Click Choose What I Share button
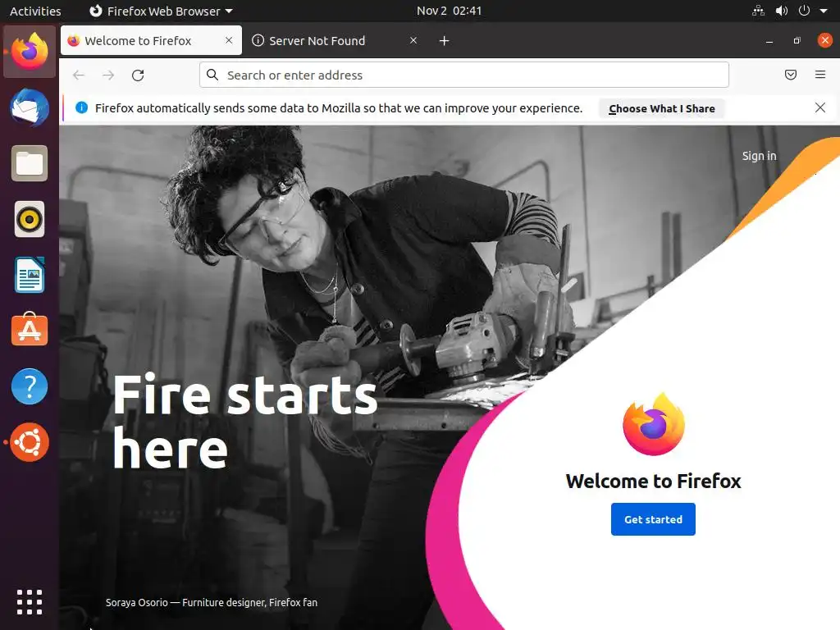Screen dimensions: 840x630 [x=662, y=108]
